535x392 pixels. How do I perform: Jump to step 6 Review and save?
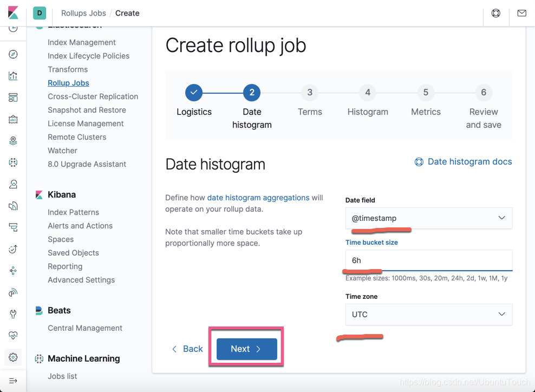[x=484, y=93]
